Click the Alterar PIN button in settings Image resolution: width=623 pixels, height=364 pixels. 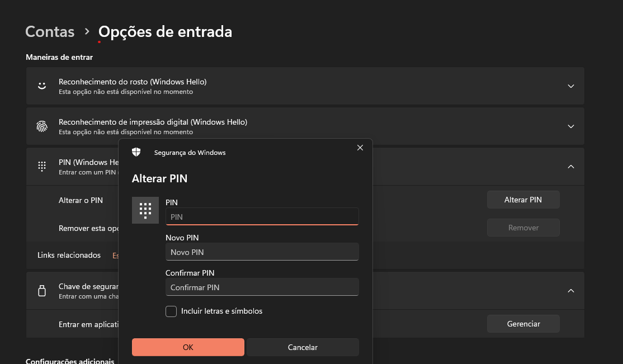point(523,200)
